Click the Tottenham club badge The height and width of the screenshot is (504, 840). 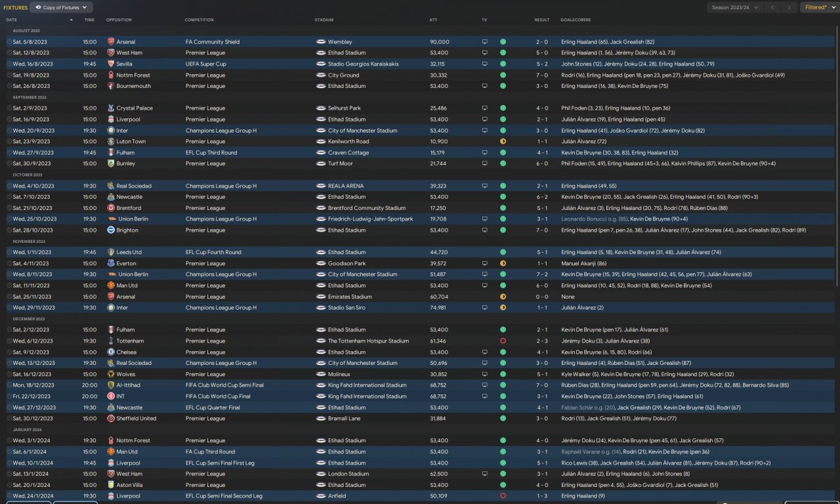111,341
